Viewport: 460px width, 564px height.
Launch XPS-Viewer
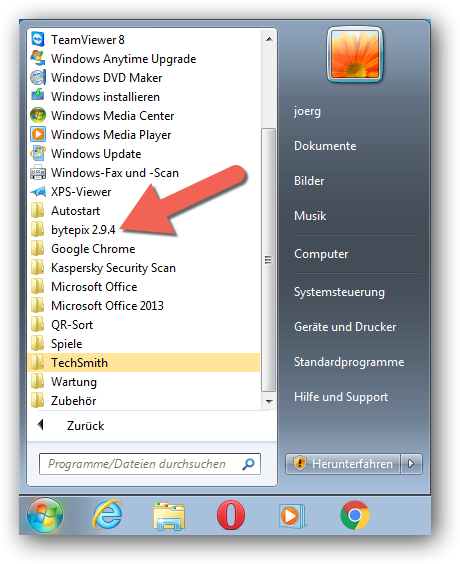[x=144, y=192]
